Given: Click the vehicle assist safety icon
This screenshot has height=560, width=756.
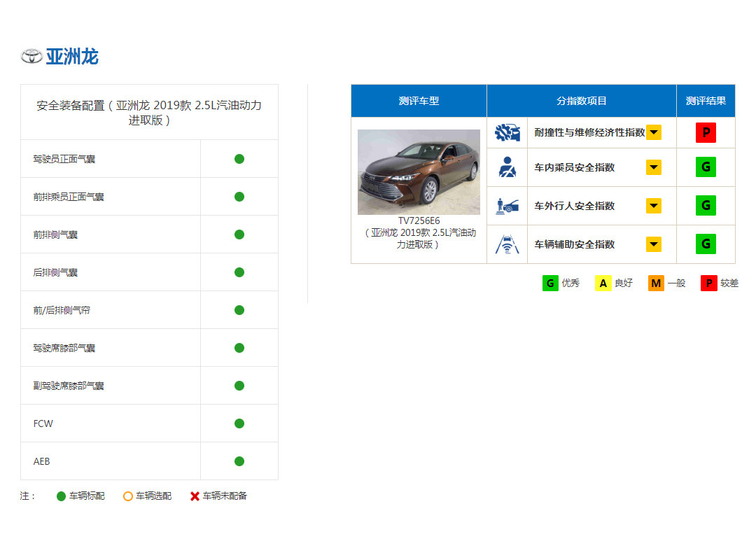Looking at the screenshot, I should [507, 244].
